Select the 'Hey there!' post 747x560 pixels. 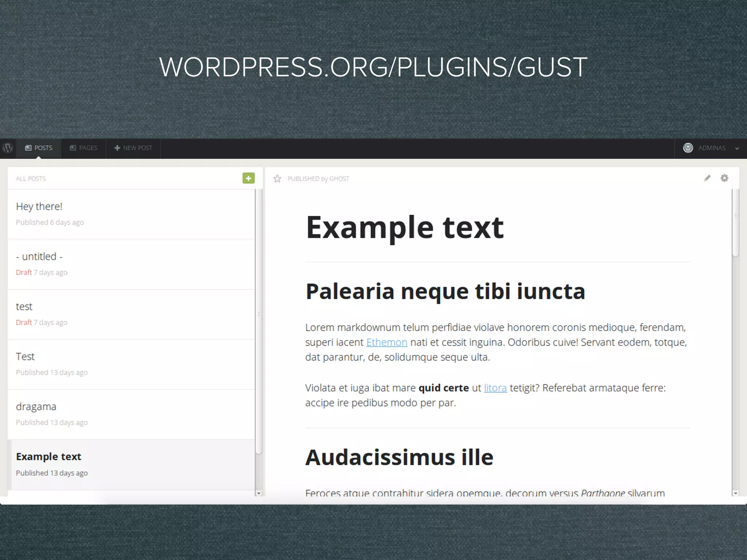coord(131,214)
